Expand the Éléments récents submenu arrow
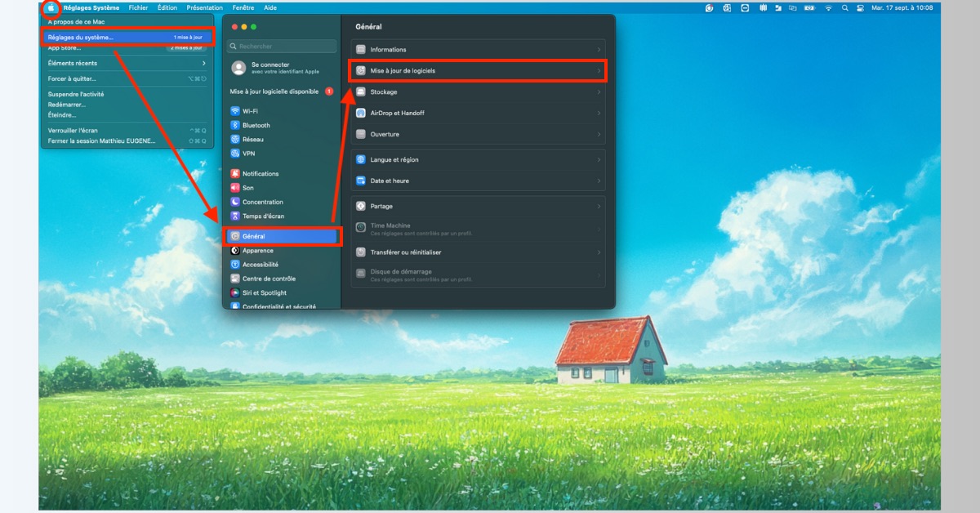The height and width of the screenshot is (513, 980). point(203,63)
